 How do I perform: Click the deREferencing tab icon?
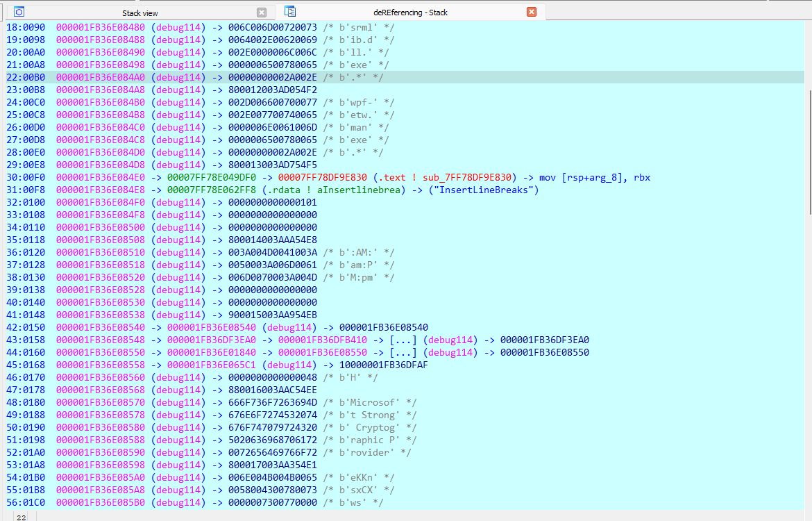coord(290,11)
